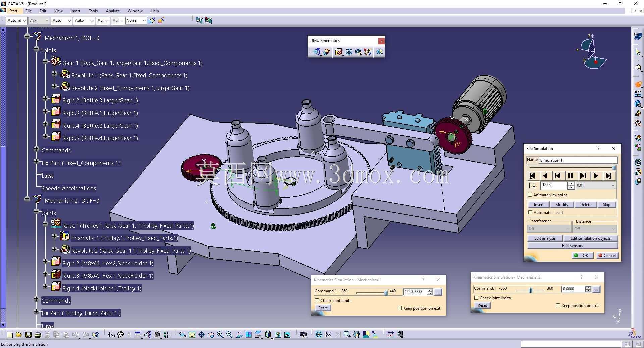
Task: Expand Rigid.2 (Bottle.3,LargerGear.1) node
Action: (x=45, y=99)
